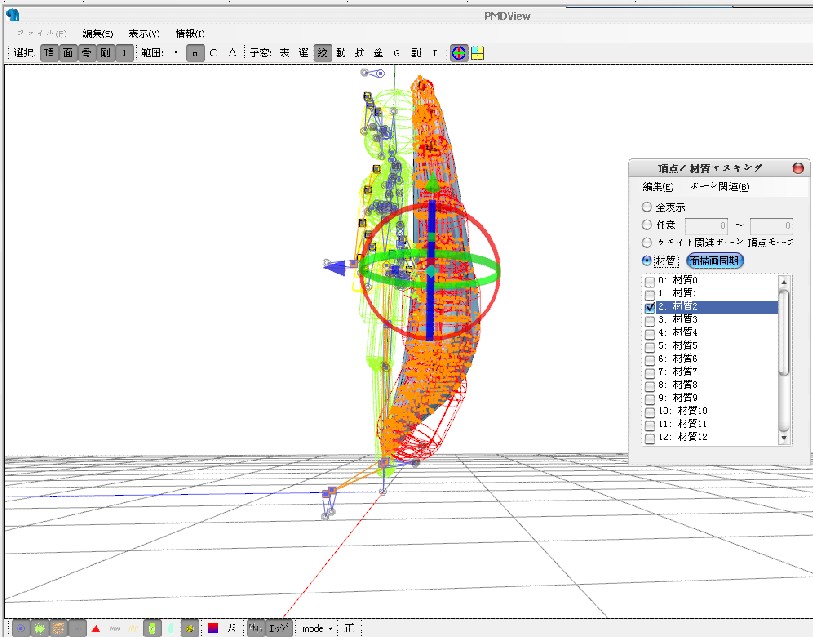Uncheck the 材質2 checkbox

tap(650, 307)
